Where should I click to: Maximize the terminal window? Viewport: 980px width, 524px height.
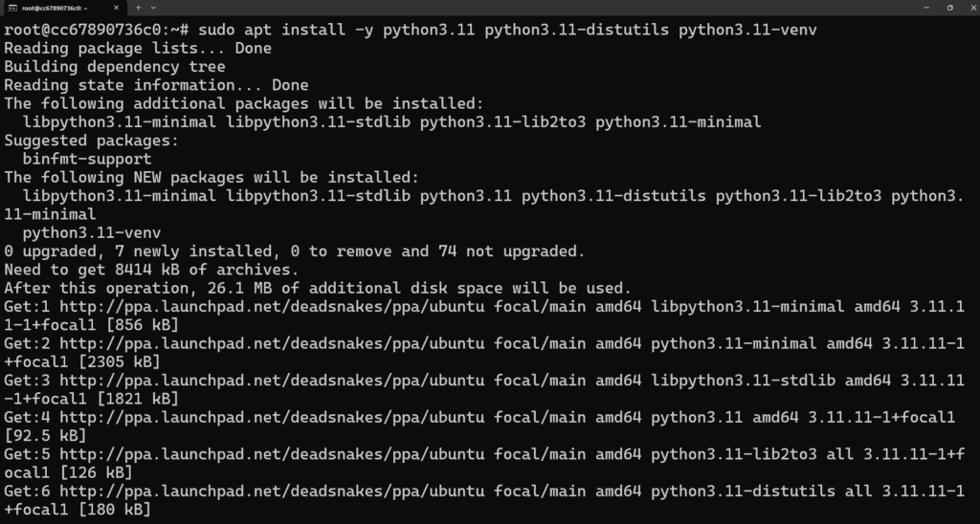point(950,8)
